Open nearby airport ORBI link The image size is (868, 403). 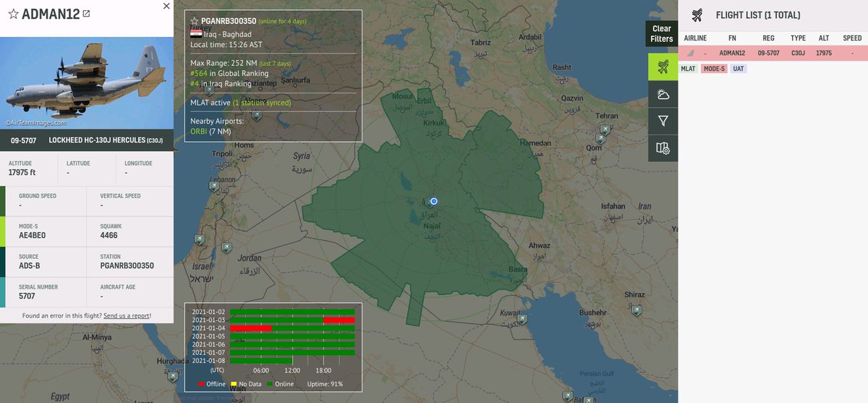(198, 131)
